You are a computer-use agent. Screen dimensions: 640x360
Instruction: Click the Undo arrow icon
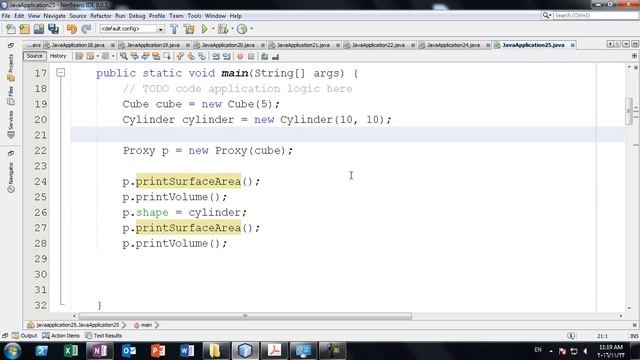[x=72, y=29]
